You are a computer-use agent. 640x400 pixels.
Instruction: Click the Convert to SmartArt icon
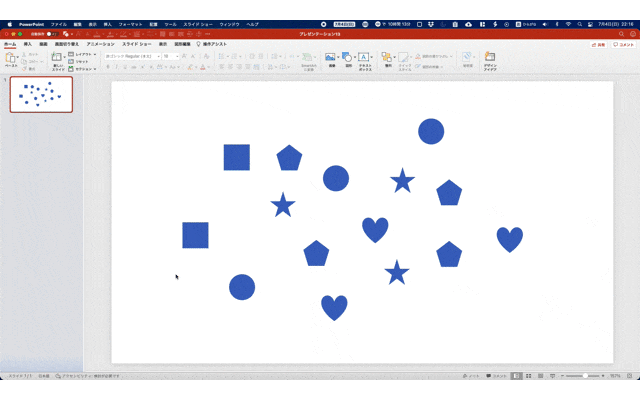[308, 58]
